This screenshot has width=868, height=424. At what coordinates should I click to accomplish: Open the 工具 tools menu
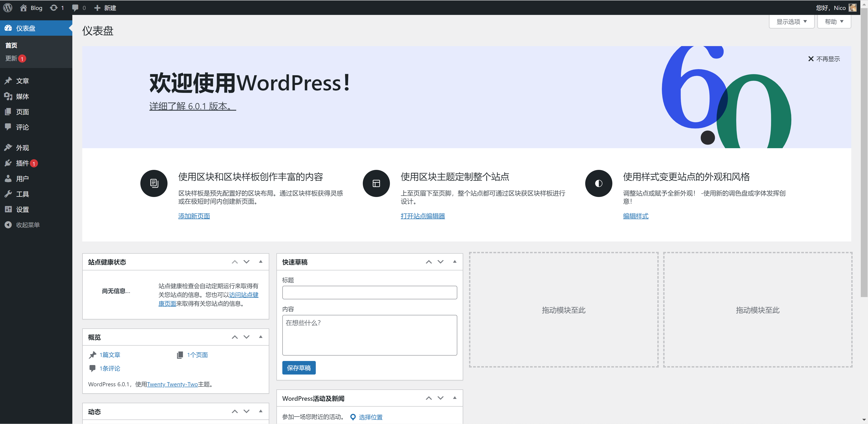22,194
